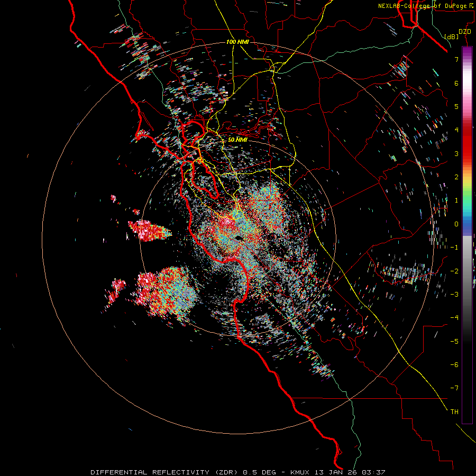Click the "100 NMI" range ring label
The height and width of the screenshot is (476, 476).
point(237,42)
